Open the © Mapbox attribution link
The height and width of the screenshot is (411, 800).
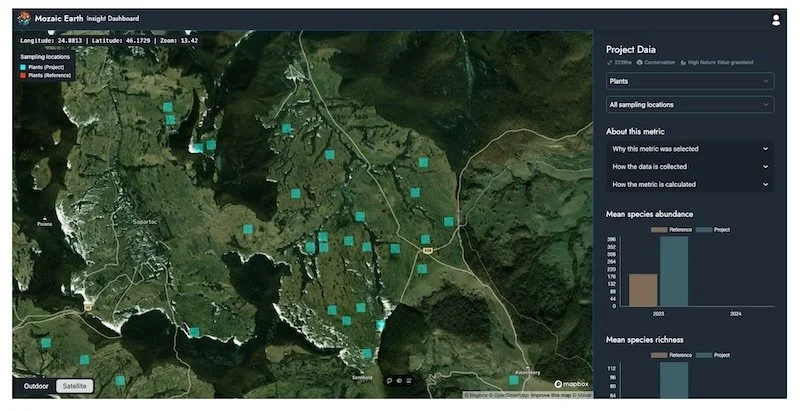(476, 395)
